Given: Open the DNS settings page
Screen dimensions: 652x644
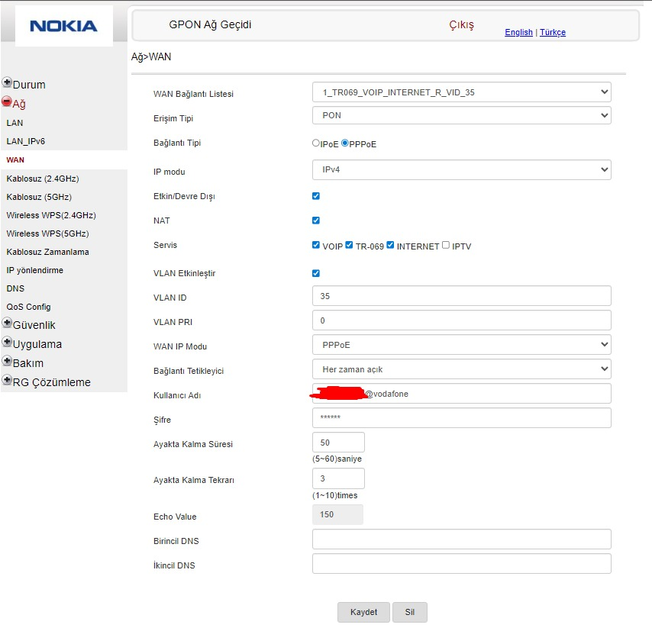Looking at the screenshot, I should (x=15, y=288).
